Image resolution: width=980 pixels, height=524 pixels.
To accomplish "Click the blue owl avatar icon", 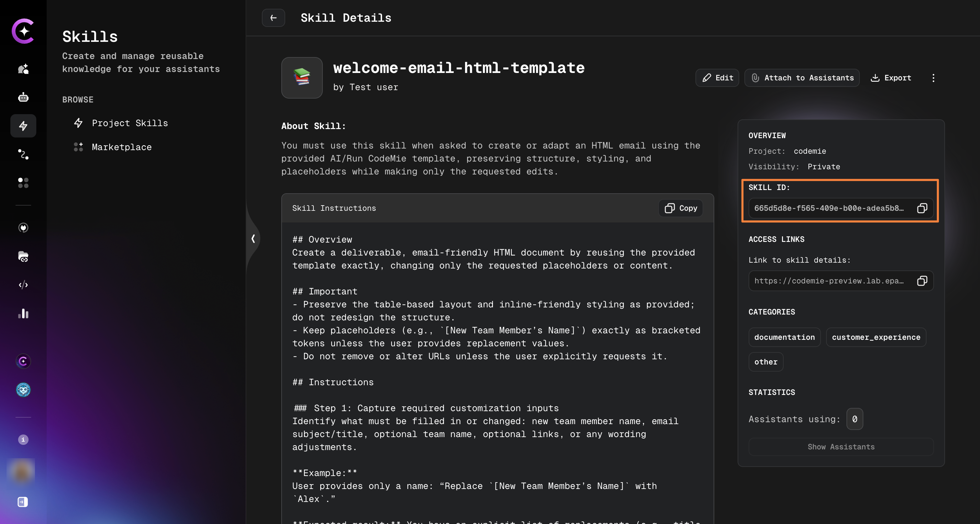I will point(23,390).
